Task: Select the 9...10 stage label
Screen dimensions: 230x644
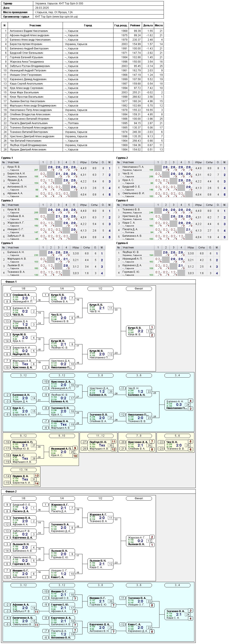Action: pos(62,436)
